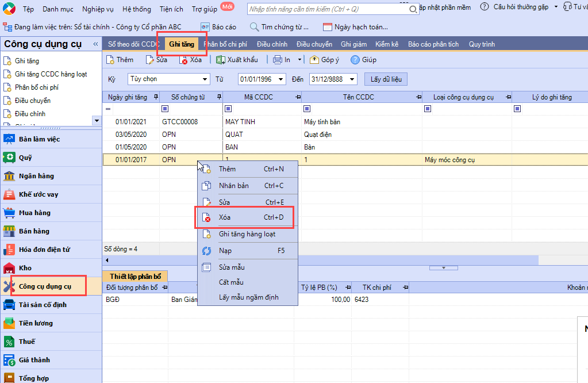The image size is (588, 383).
Task: Expand the In print options arrow
Action: coord(299,60)
